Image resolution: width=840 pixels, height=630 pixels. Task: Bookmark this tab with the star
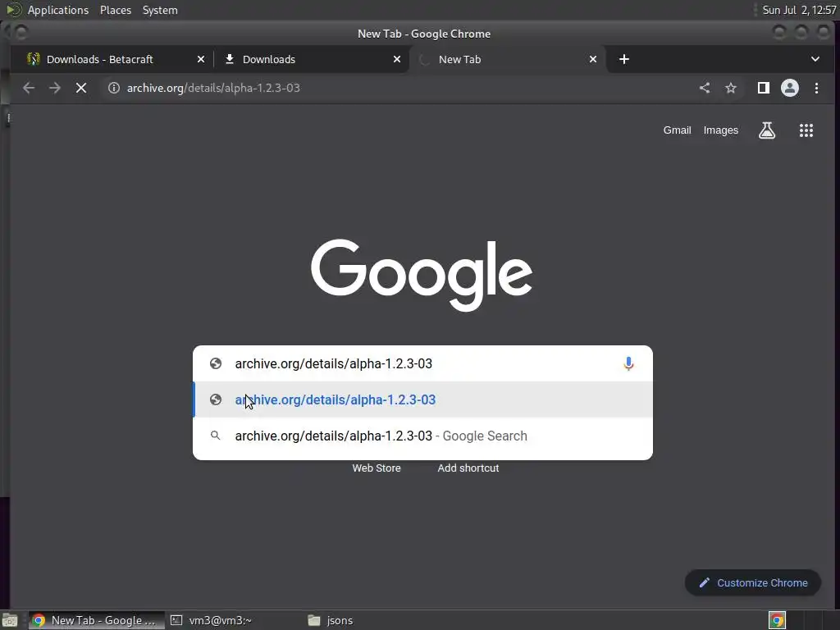(x=731, y=88)
